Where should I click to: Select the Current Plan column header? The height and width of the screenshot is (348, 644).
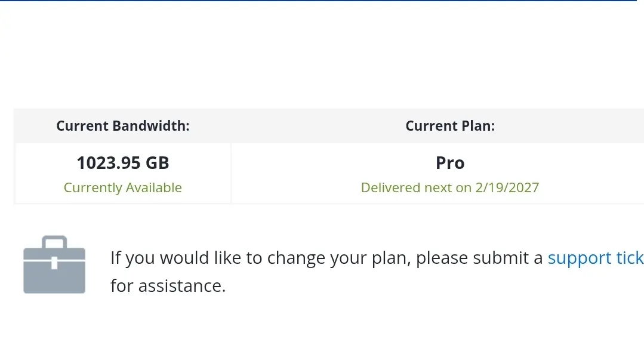click(x=450, y=126)
